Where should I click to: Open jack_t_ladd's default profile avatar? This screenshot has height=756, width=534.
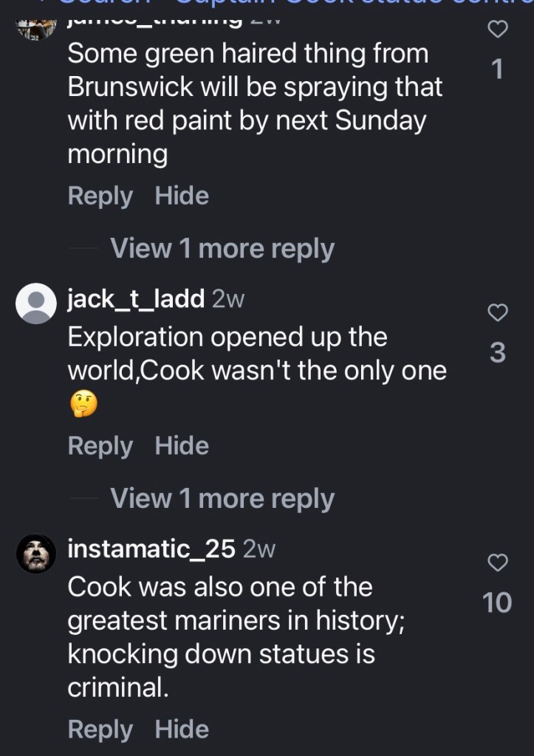point(36,303)
